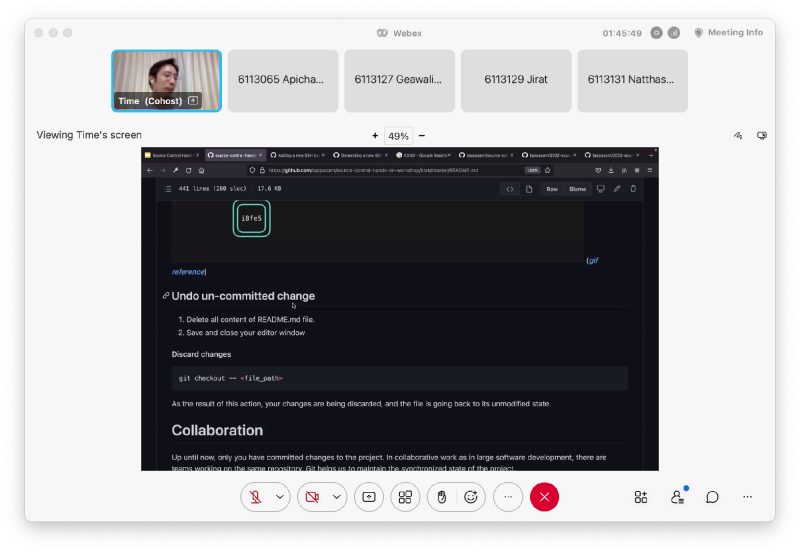Open Meeting Info
The width and height of the screenshot is (800, 552).
pos(729,33)
